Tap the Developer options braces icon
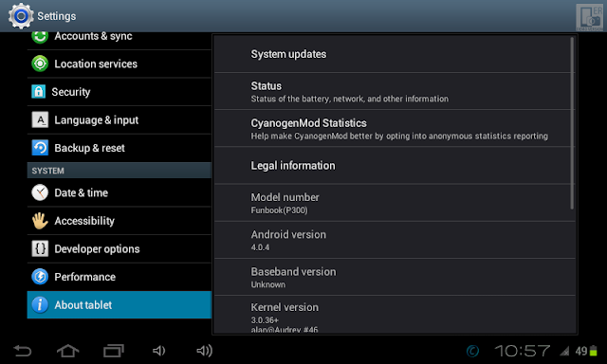The image size is (607, 364). coord(40,248)
